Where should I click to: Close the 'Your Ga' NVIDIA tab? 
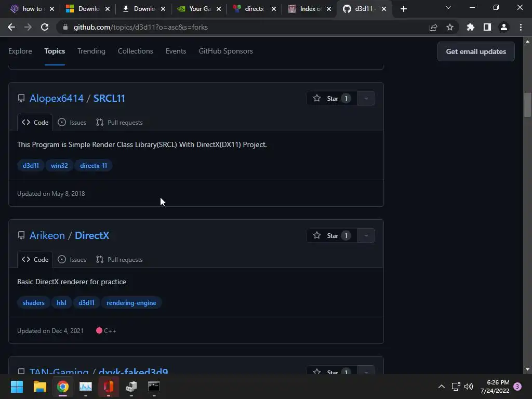pyautogui.click(x=219, y=9)
